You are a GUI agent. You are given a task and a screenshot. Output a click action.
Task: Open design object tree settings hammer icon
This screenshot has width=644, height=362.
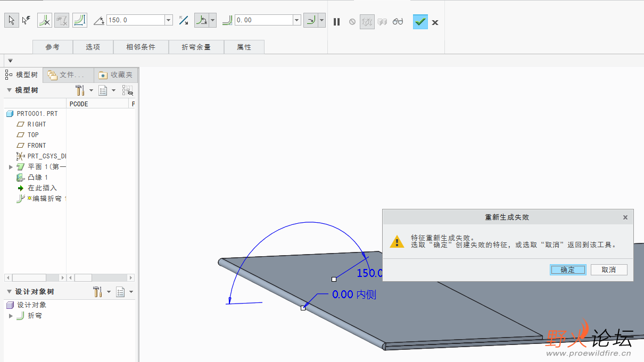tap(97, 292)
